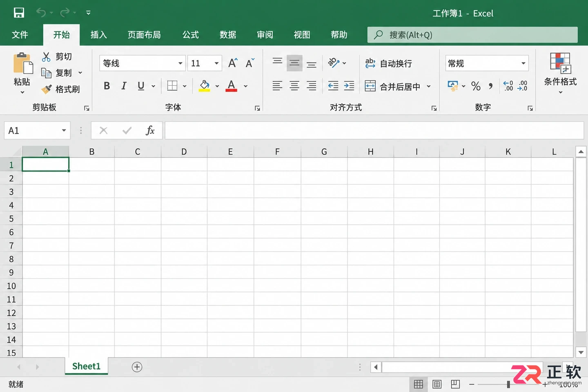Click the Decrease Indent icon

pyautogui.click(x=333, y=86)
